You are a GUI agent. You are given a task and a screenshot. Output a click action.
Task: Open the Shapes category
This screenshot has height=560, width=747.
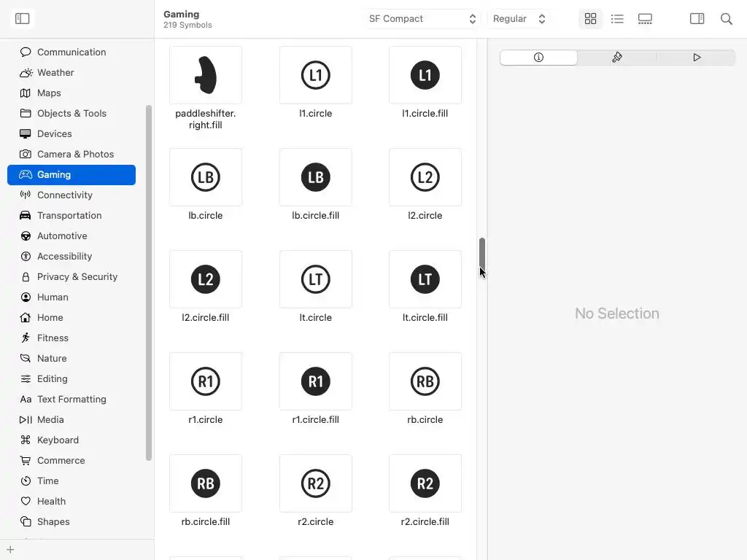(71, 522)
